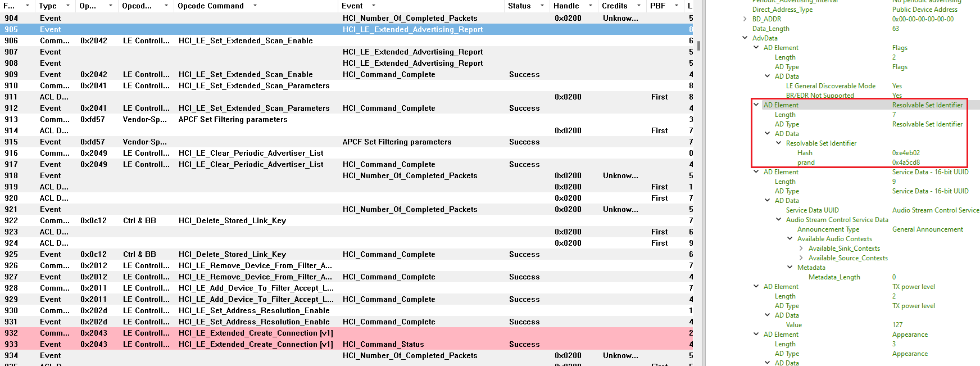Open the Type column filter dropdown
Image resolution: width=980 pixels, height=366 pixels.
[68, 6]
